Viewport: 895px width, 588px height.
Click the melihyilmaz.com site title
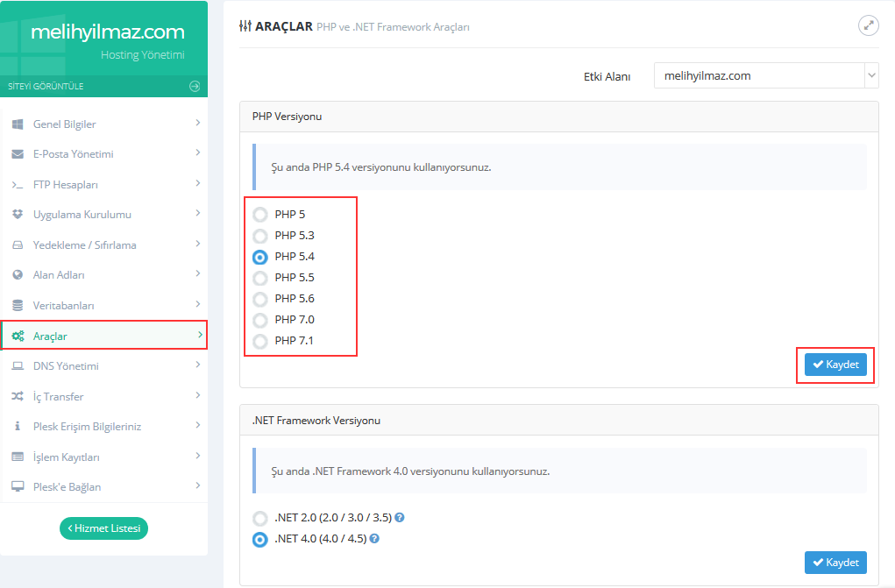click(x=107, y=32)
